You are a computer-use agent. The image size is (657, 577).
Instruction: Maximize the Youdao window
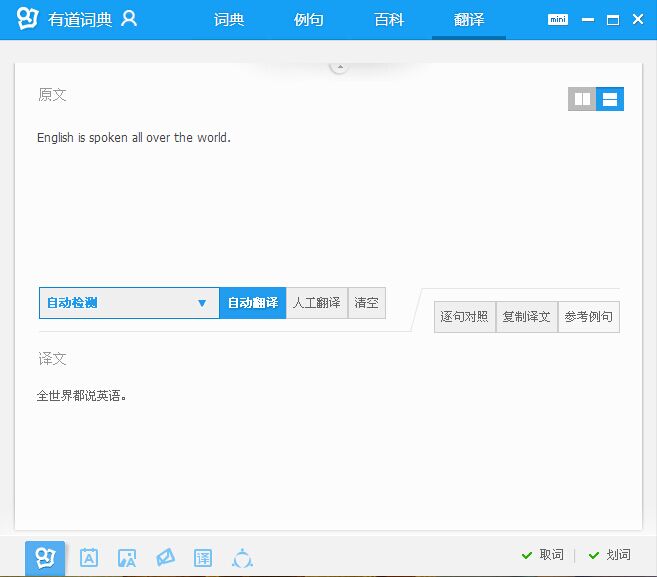click(x=613, y=20)
